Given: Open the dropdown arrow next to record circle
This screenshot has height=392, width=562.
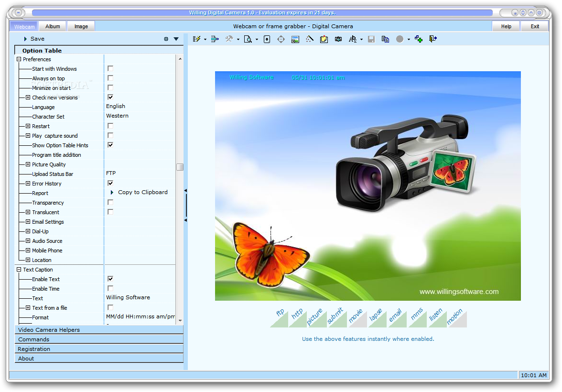Looking at the screenshot, I should (409, 40).
